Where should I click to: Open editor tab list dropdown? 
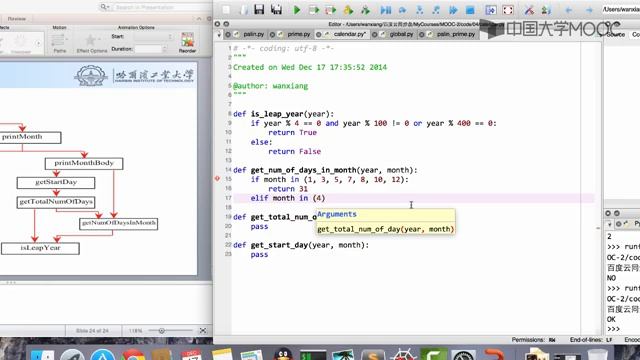(219, 35)
